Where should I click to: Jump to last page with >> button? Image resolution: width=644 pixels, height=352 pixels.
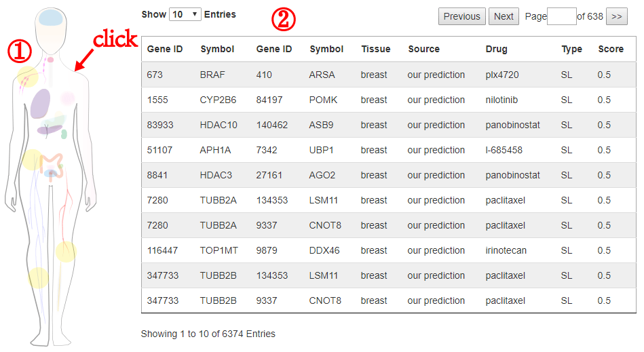click(x=616, y=16)
